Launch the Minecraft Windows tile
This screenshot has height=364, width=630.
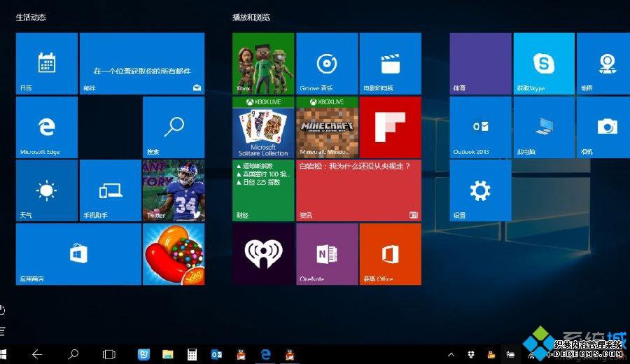pyautogui.click(x=327, y=127)
